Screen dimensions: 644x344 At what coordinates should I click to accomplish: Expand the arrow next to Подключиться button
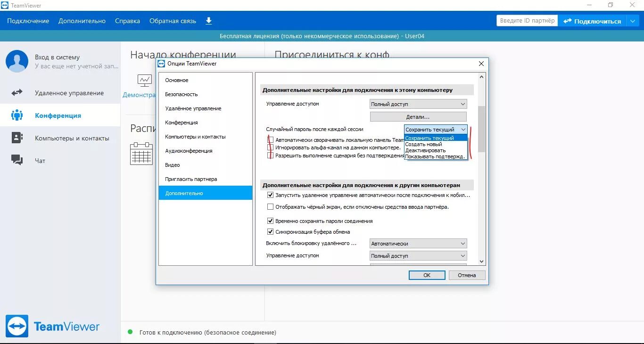click(632, 21)
